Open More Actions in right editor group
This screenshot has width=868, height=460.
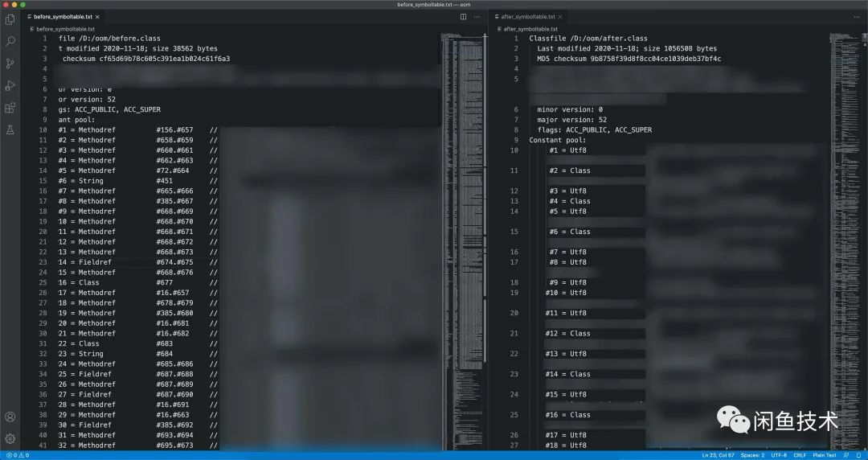[857, 17]
